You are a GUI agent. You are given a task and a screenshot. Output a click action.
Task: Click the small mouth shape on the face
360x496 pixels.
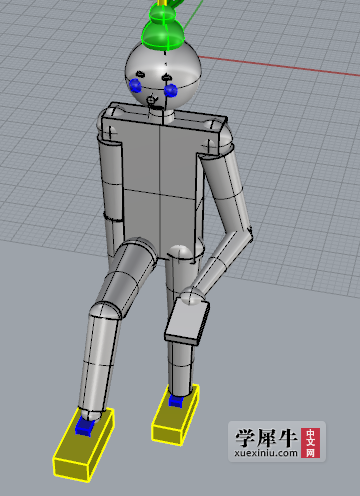[x=152, y=100]
